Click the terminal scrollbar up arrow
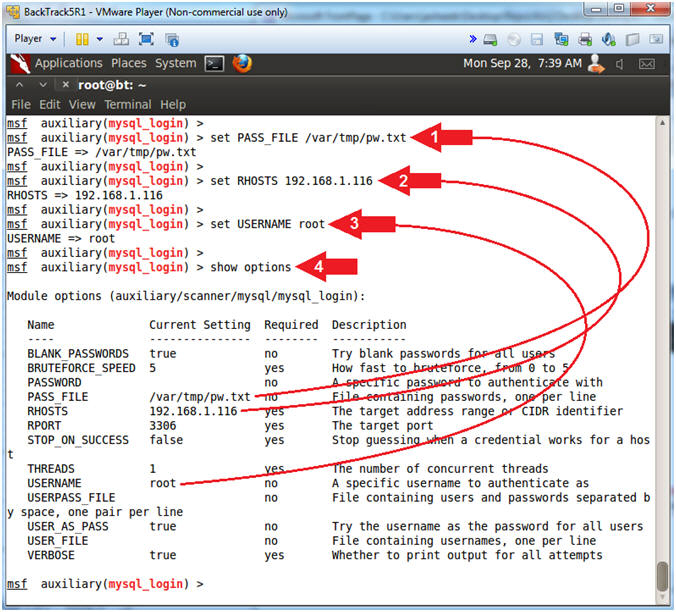Screen dimensions: 676x612 [662, 123]
